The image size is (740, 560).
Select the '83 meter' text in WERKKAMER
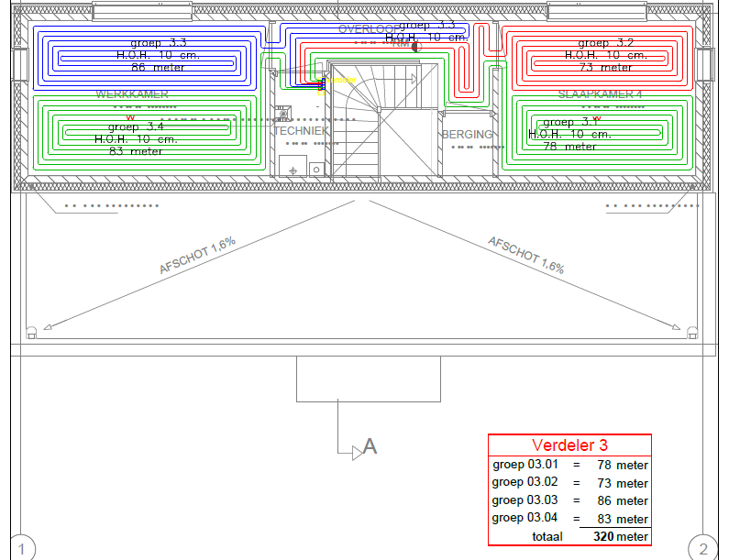[136, 151]
